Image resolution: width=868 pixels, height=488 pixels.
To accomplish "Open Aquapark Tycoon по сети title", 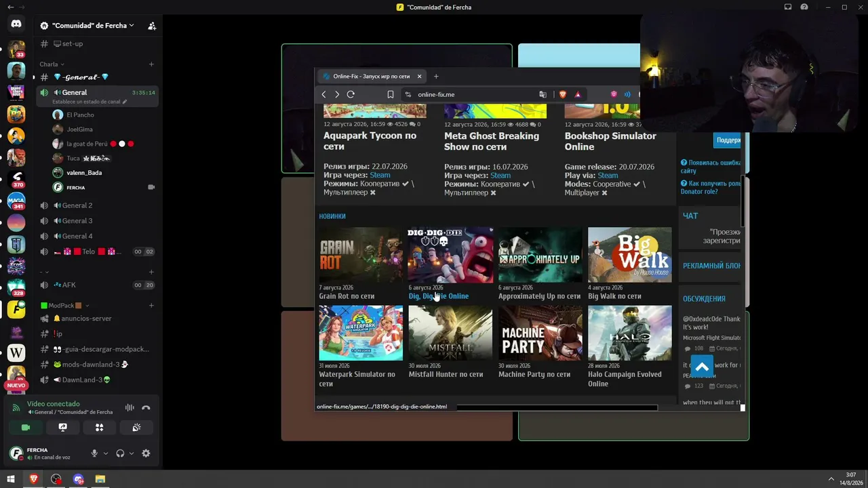I will (x=370, y=141).
